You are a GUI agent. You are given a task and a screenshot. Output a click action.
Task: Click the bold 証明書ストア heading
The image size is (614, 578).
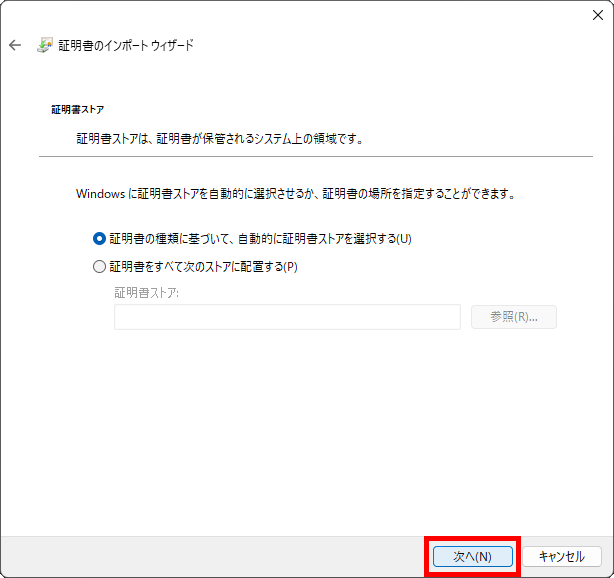point(78,110)
